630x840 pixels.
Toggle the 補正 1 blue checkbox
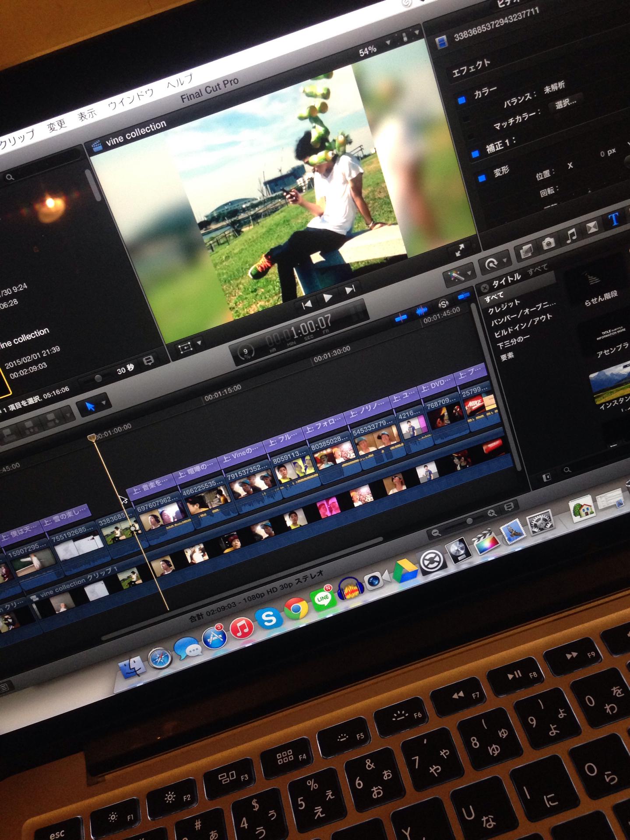click(x=475, y=154)
